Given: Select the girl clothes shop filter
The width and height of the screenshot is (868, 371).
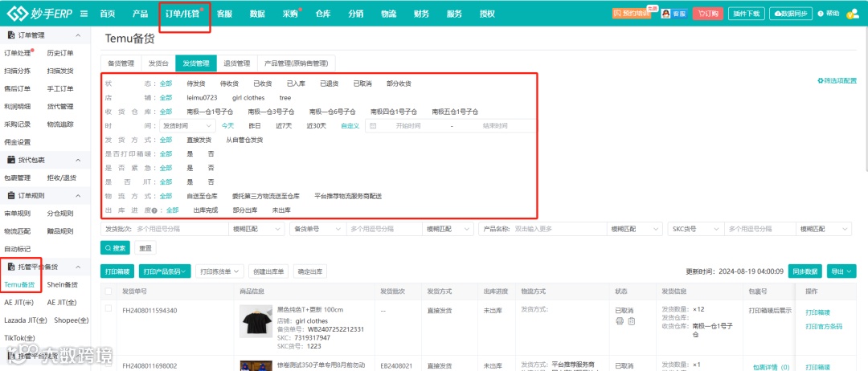Looking at the screenshot, I should tap(248, 98).
